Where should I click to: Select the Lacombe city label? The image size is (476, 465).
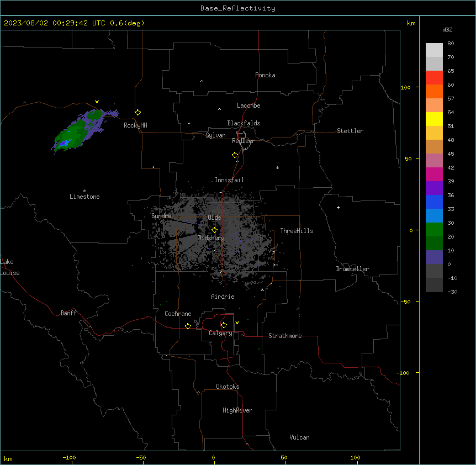click(x=248, y=105)
